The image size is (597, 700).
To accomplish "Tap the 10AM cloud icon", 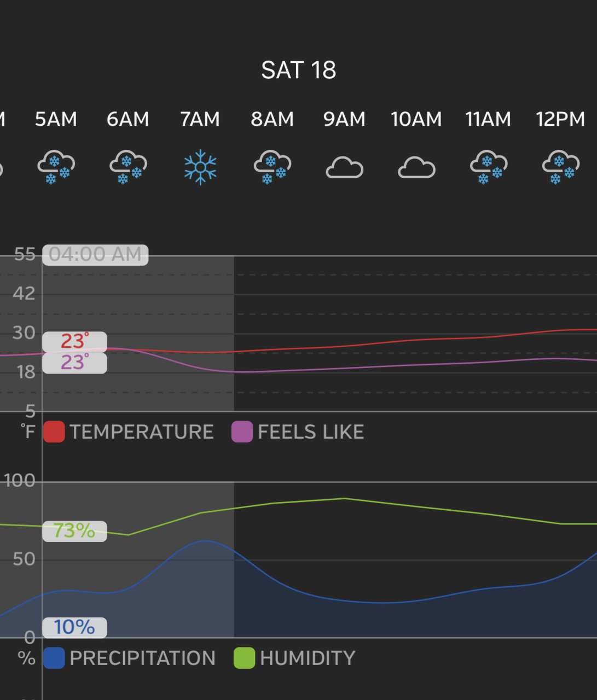I will point(416,168).
